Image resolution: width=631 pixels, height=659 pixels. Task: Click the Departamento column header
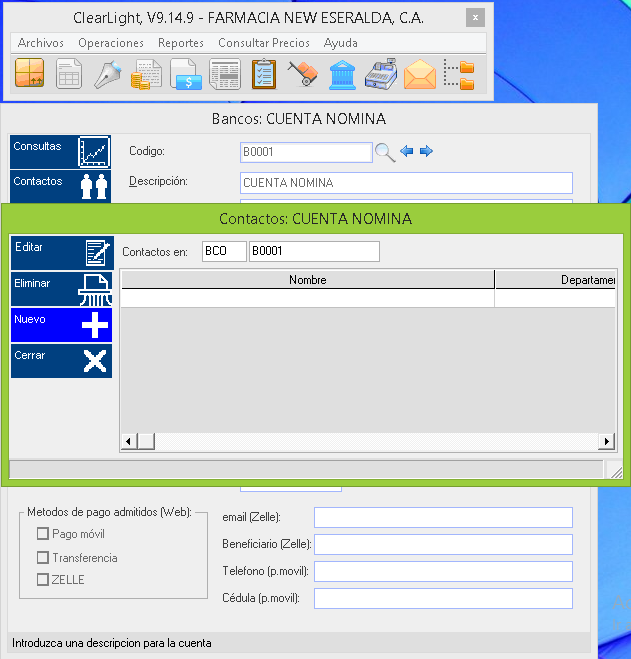click(556, 280)
